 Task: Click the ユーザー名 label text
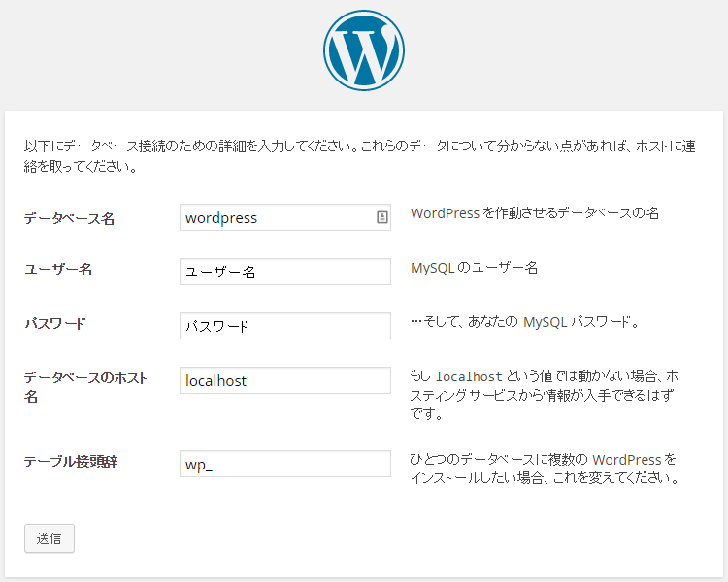tap(58, 270)
